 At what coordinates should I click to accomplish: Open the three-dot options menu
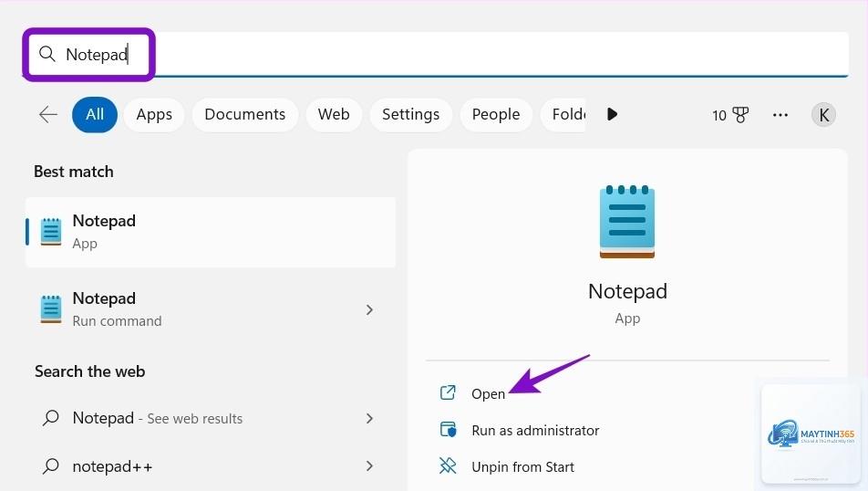(780, 115)
